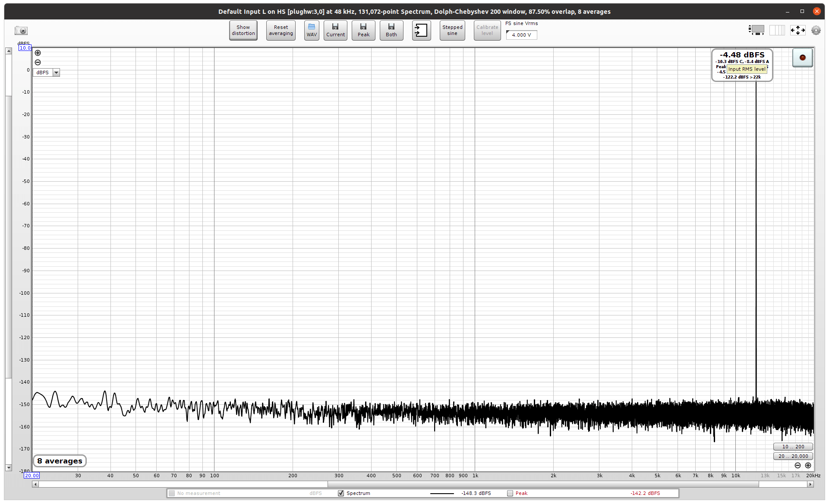Save Both traces
The height and width of the screenshot is (504, 829).
(x=391, y=30)
